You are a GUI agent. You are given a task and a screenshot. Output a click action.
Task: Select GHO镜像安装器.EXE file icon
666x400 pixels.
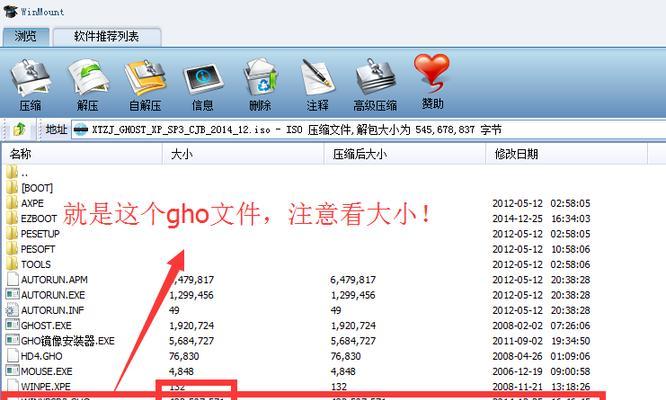point(12,340)
